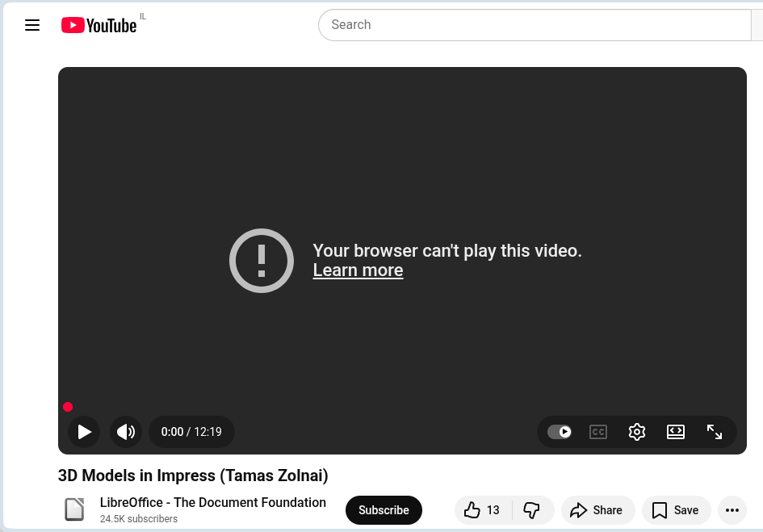Go to YouTube home via logo
The width and height of the screenshot is (763, 532).
99,25
